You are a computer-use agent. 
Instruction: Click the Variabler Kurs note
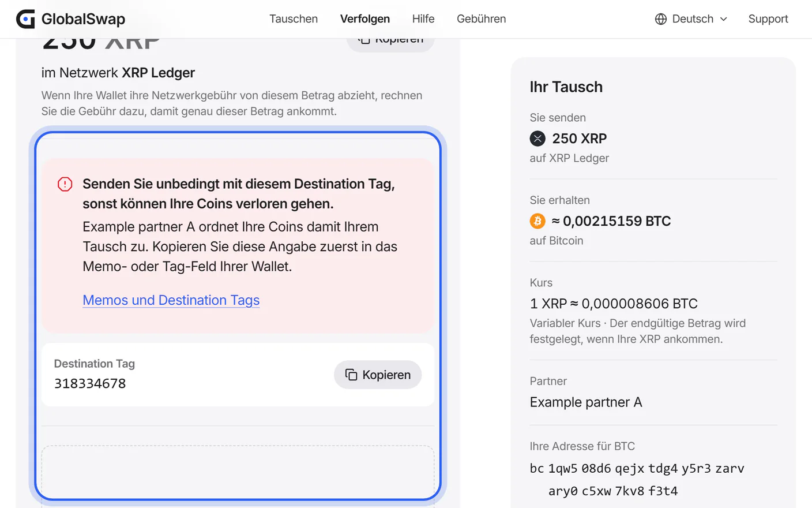tap(638, 331)
